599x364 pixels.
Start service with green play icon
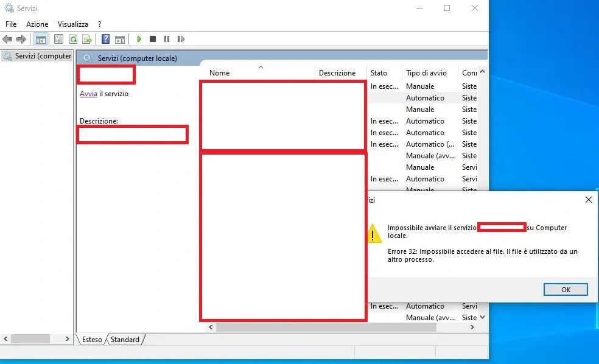(139, 40)
